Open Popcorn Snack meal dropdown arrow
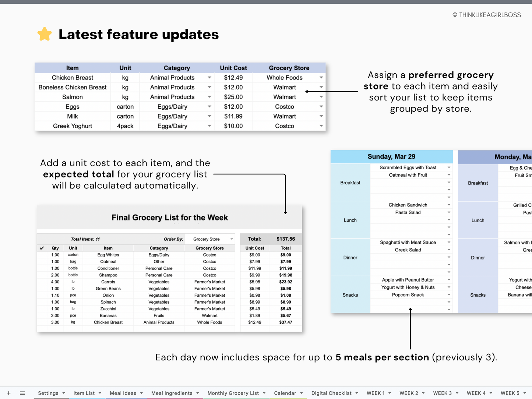Image resolution: width=532 pixels, height=399 pixels. pos(449,295)
